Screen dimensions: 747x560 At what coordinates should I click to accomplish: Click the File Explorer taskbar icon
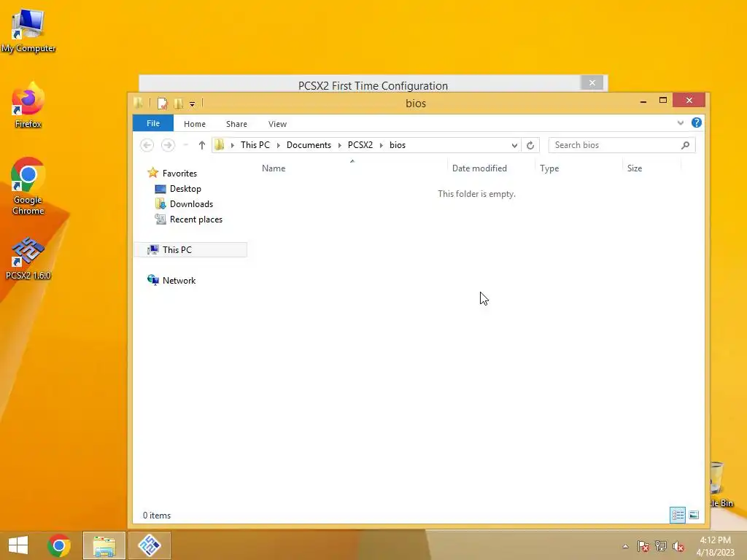point(104,545)
